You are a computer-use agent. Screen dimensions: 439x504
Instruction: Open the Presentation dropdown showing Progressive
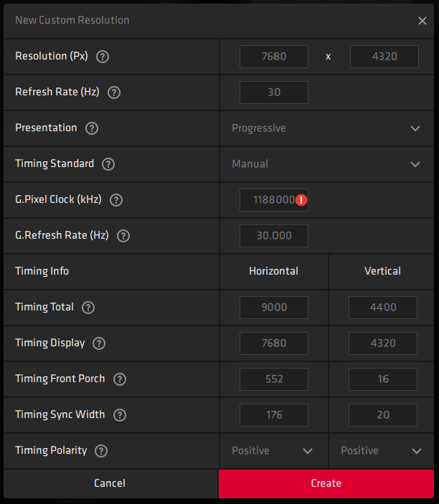pyautogui.click(x=326, y=128)
